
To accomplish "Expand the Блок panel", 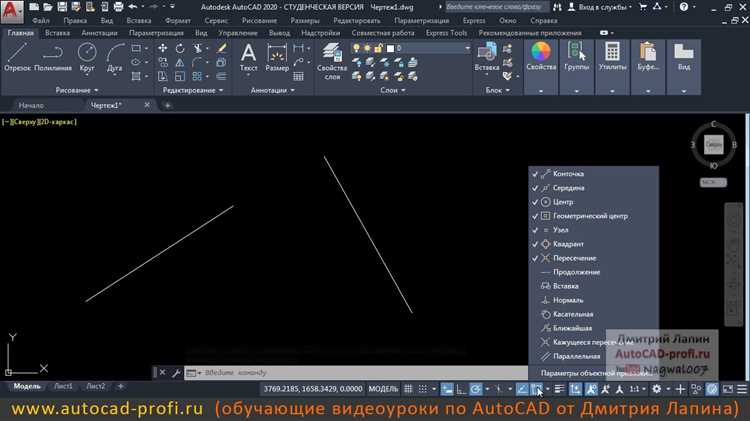I will [x=497, y=90].
